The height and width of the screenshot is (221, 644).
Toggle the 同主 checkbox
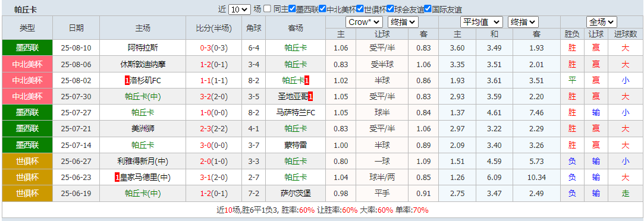tap(268, 8)
